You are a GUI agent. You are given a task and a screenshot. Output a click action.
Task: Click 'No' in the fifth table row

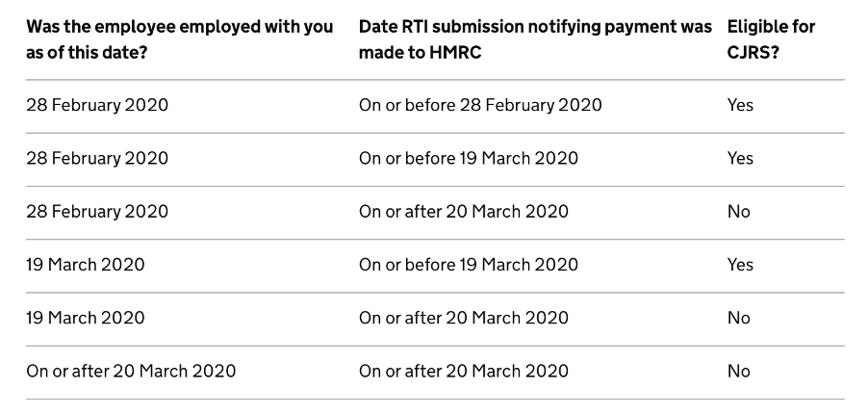[738, 318]
